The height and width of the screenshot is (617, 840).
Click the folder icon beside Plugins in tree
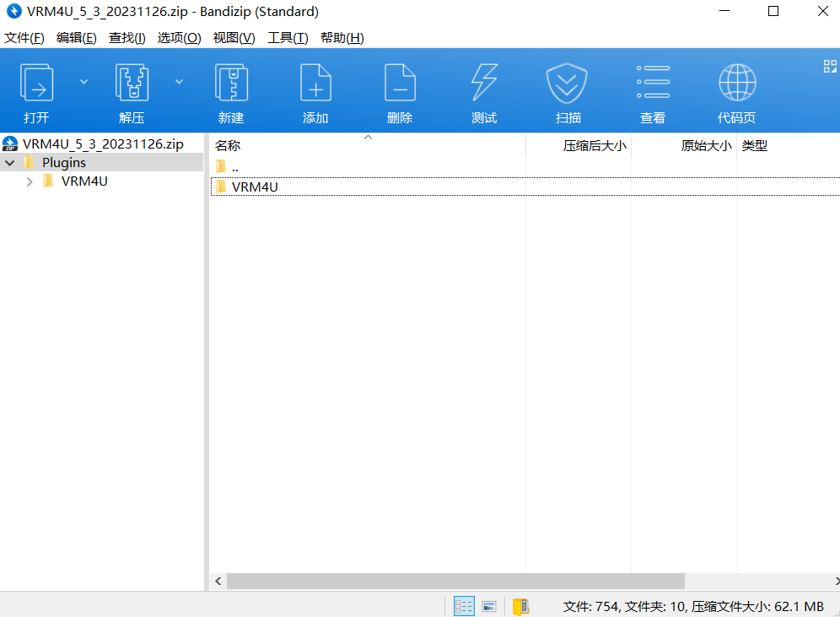30,162
